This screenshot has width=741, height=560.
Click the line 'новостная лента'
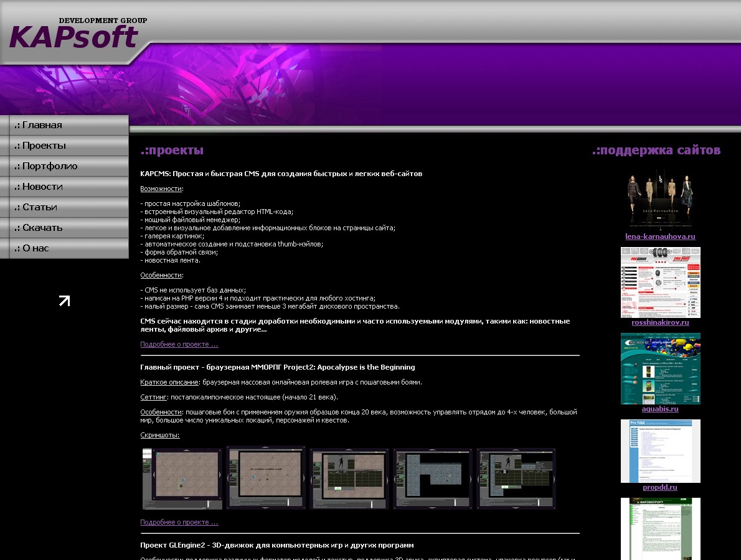point(171,260)
